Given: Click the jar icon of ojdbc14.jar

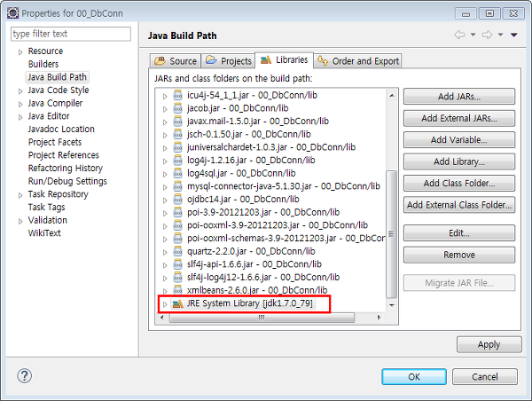Looking at the screenshot, I should pyautogui.click(x=178, y=200).
